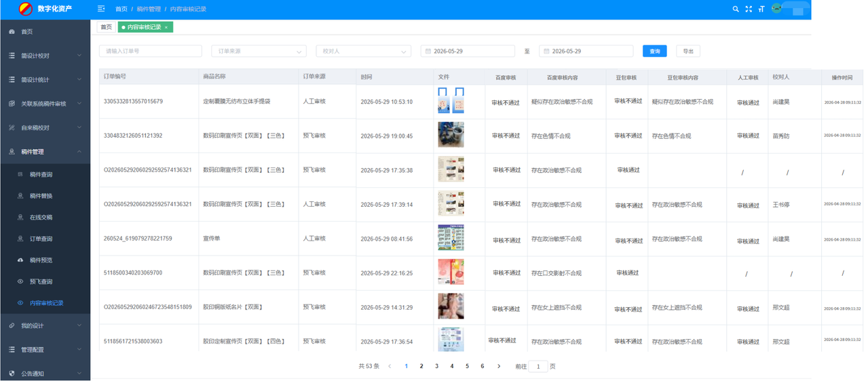Click the 查询 button
868x381 pixels.
[654, 51]
